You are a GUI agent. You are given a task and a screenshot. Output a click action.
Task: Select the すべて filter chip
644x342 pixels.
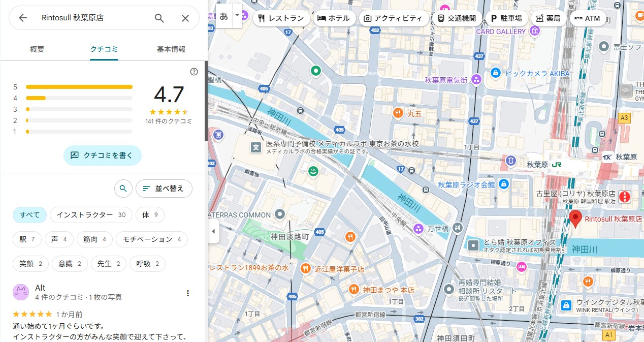point(29,215)
